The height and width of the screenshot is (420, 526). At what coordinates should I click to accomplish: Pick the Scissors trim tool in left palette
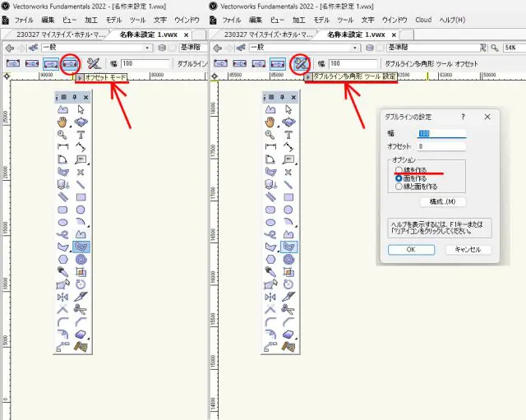[x=81, y=309]
